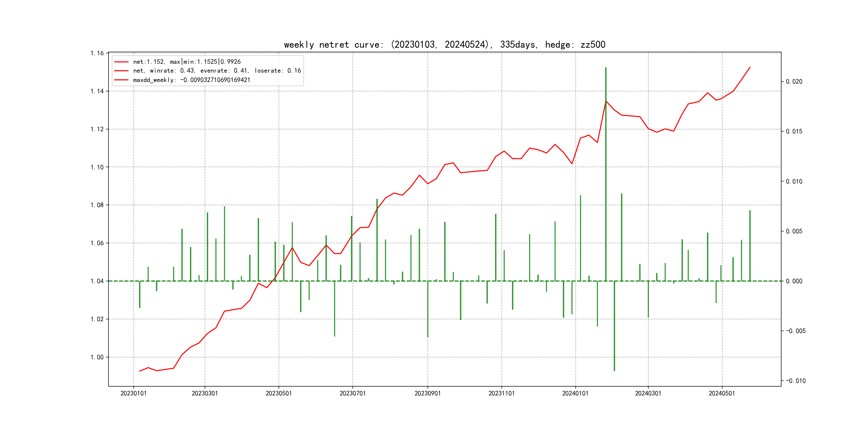Click x-axis label 20240501
Screen dimensions: 868x434
(x=722, y=394)
